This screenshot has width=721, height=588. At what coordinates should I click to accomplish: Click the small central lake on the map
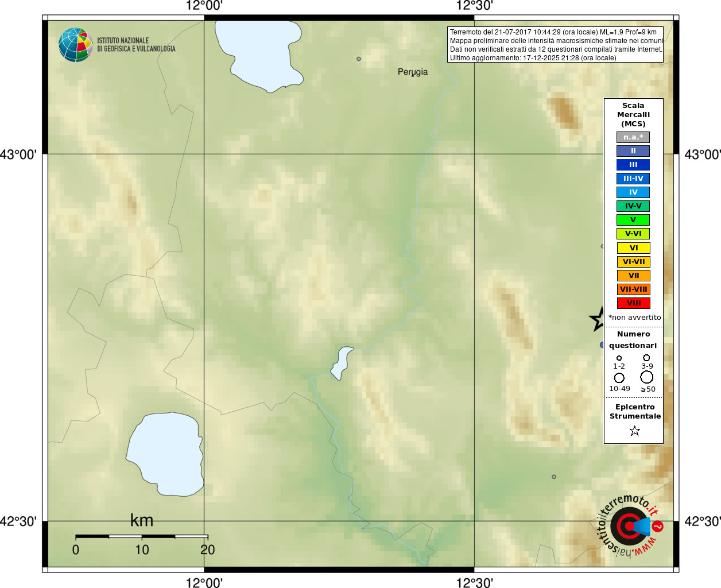point(342,363)
